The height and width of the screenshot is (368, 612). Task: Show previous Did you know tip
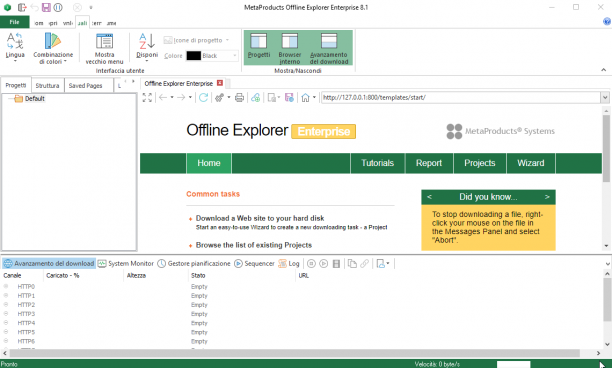pos(429,197)
